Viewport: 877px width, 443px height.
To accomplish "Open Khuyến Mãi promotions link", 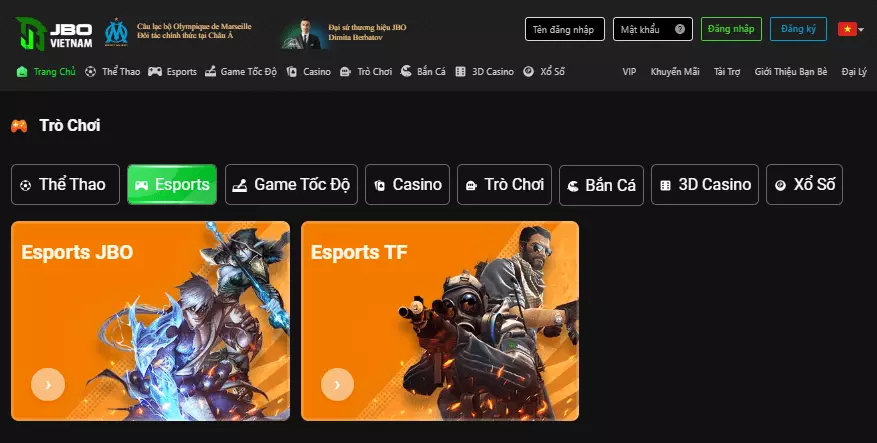I will click(x=675, y=72).
